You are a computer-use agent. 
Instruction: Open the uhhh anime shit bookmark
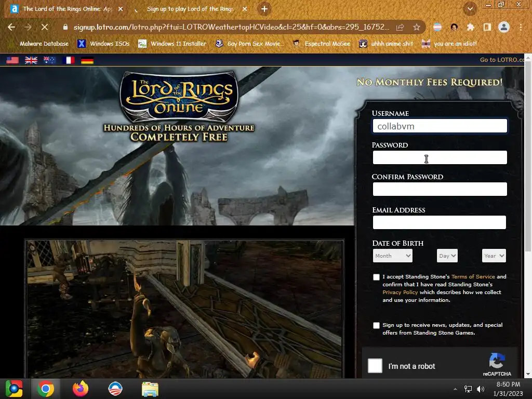click(386, 44)
